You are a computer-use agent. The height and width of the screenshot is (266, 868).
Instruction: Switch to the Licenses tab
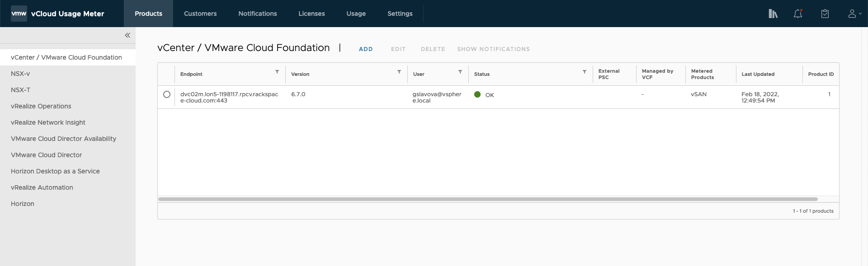pos(311,14)
